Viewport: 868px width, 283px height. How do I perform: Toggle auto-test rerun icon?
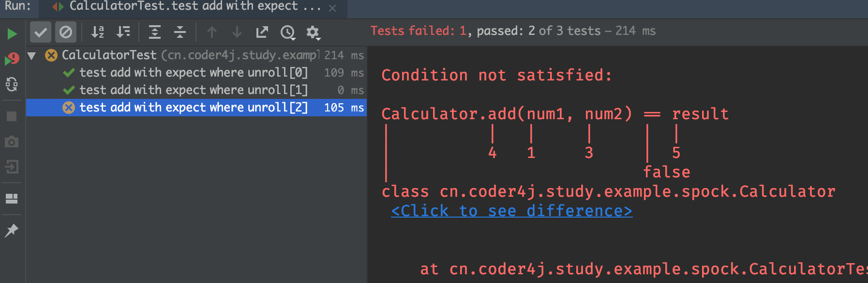(x=12, y=84)
